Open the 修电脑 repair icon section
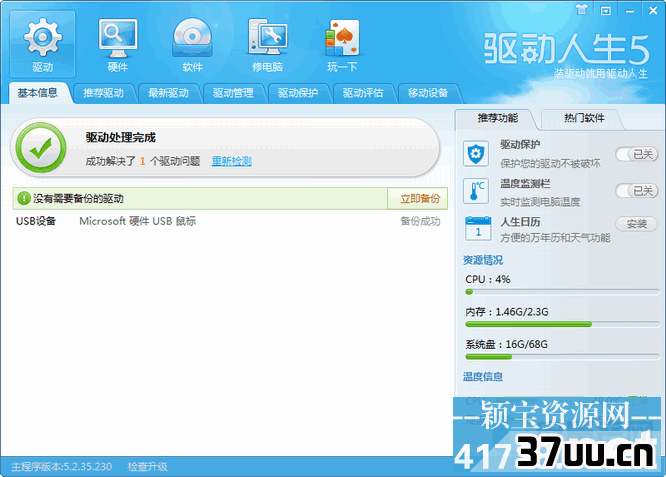Viewport: 666px width, 477px height. coord(267,45)
